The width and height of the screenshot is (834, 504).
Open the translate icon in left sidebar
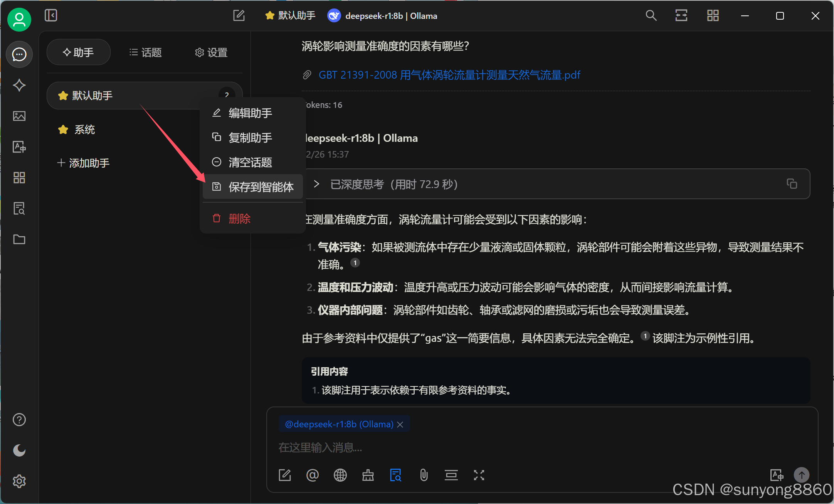(x=19, y=147)
